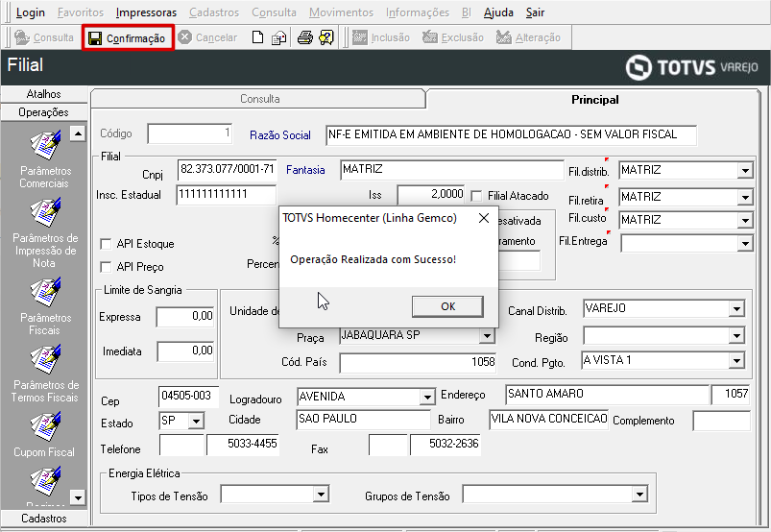Click the Insc. Estadual field
This screenshot has height=532, width=771.
(227, 195)
